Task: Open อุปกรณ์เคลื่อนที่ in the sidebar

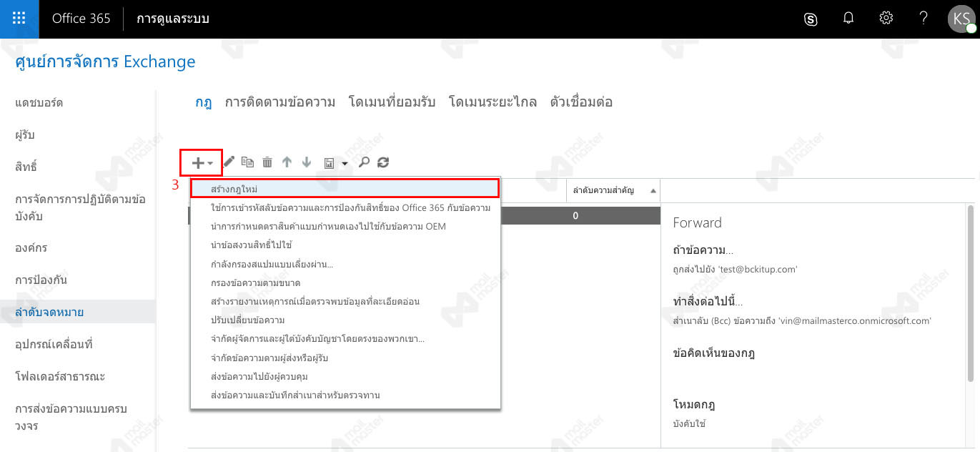Action: tap(54, 345)
